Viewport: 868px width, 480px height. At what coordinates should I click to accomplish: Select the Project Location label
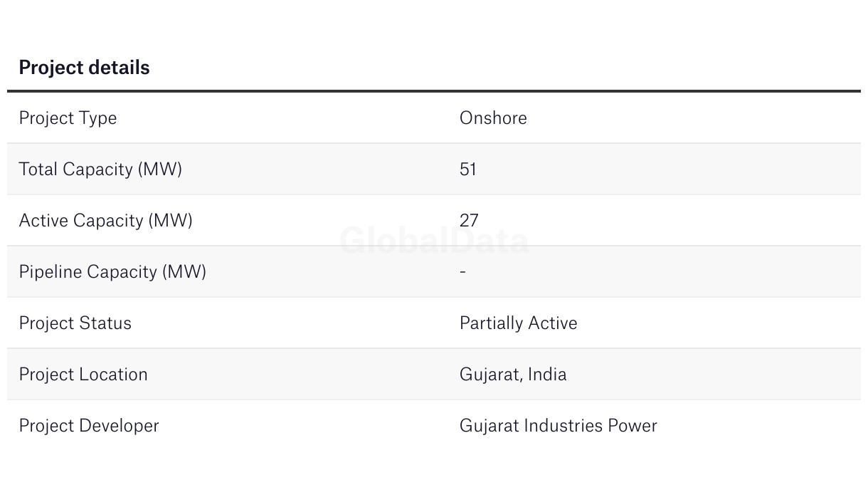[83, 375]
